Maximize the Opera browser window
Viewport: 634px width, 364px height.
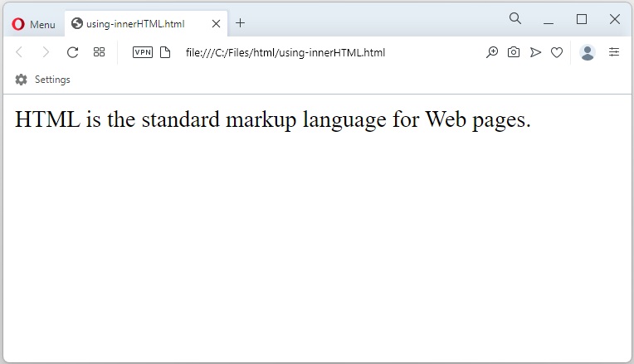[x=582, y=19]
